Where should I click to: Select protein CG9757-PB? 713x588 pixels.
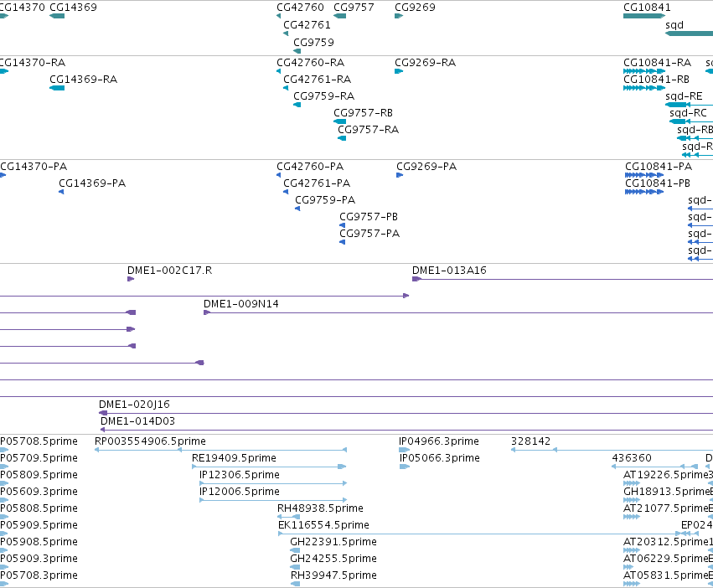369,216
